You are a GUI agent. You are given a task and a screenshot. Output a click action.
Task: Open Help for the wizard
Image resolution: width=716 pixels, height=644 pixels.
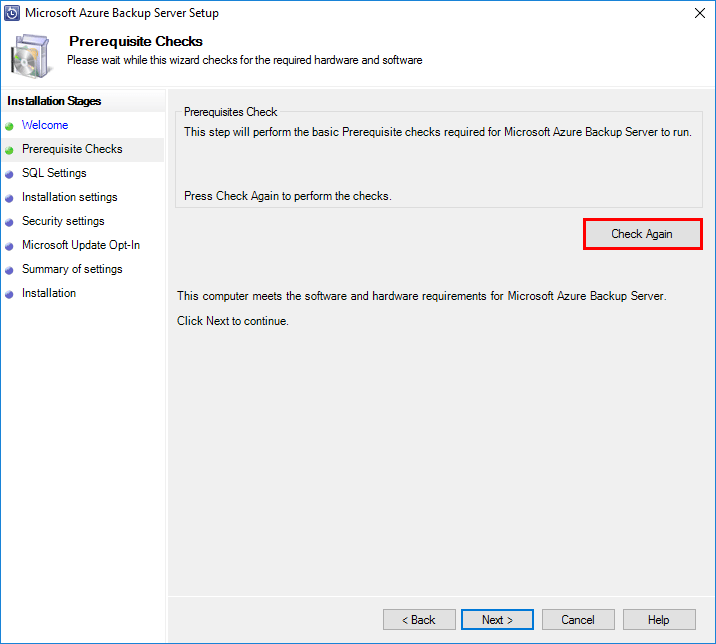point(659,620)
